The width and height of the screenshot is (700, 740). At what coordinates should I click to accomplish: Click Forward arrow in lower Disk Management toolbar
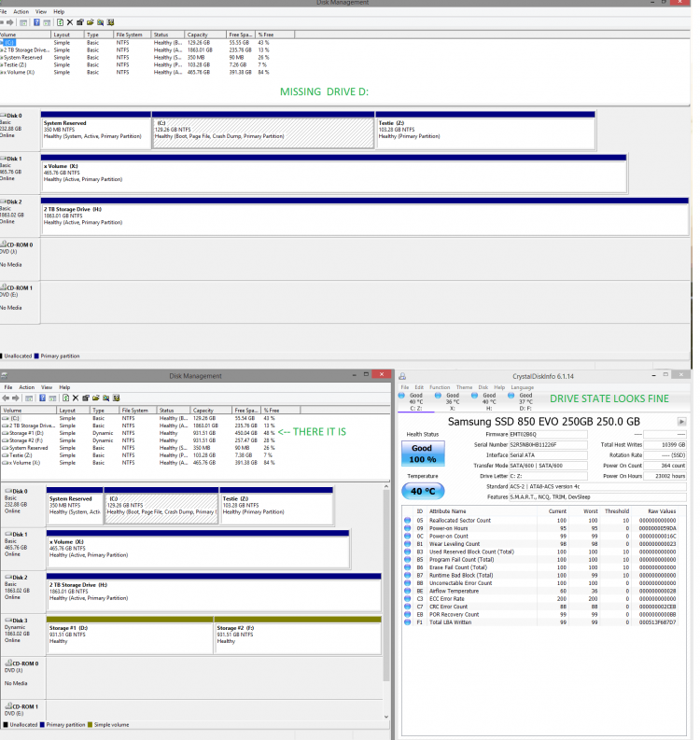tap(16, 398)
